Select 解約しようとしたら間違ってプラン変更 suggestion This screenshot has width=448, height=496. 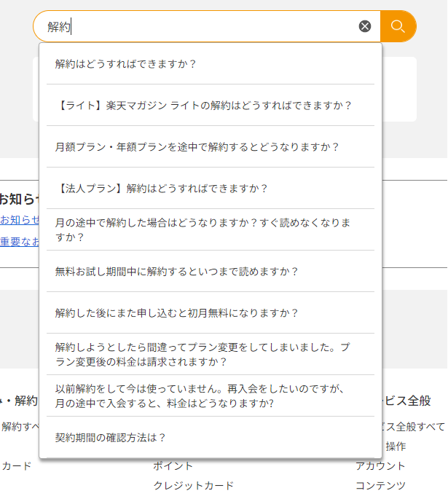[x=203, y=354]
